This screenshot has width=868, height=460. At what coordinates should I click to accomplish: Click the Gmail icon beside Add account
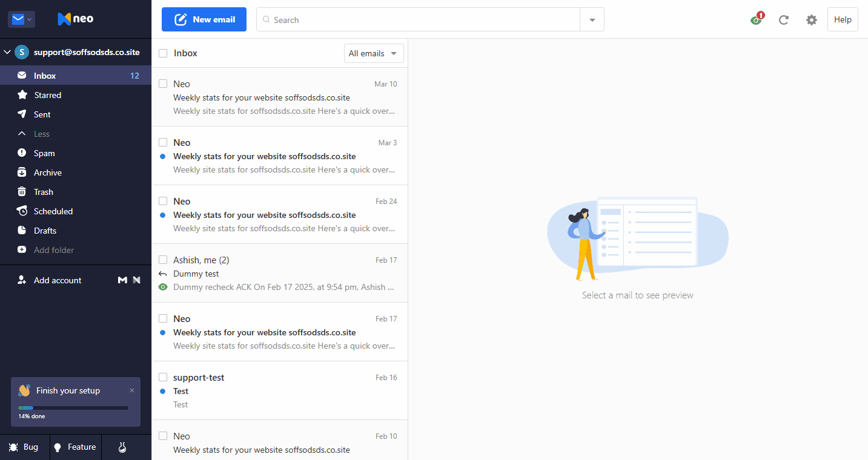(x=122, y=280)
